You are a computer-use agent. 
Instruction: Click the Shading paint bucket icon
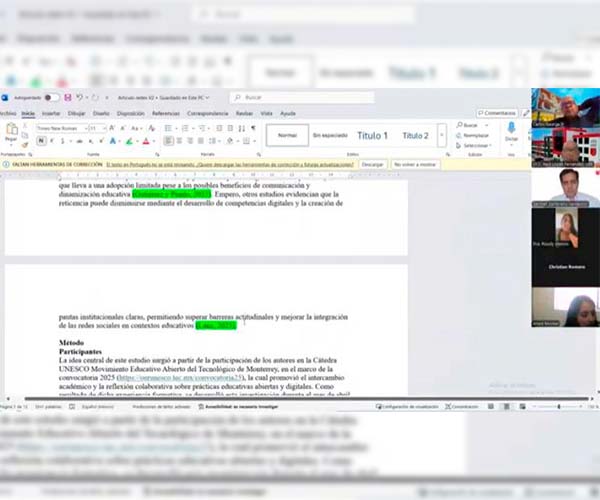pos(230,141)
